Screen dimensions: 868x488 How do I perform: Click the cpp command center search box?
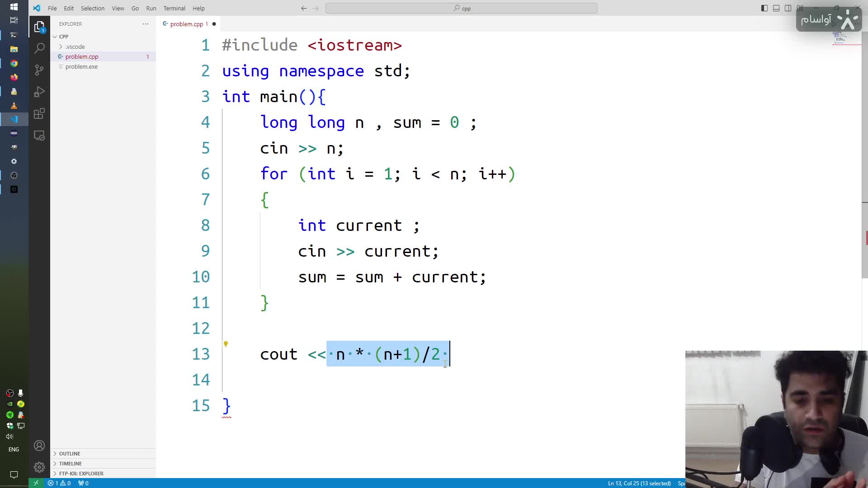click(x=461, y=8)
